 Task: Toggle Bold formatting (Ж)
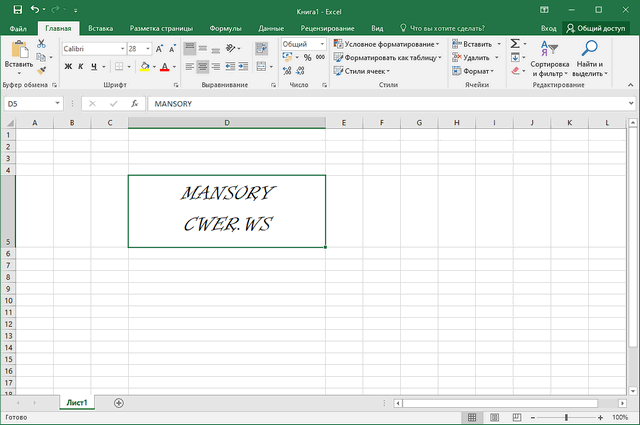(68, 67)
